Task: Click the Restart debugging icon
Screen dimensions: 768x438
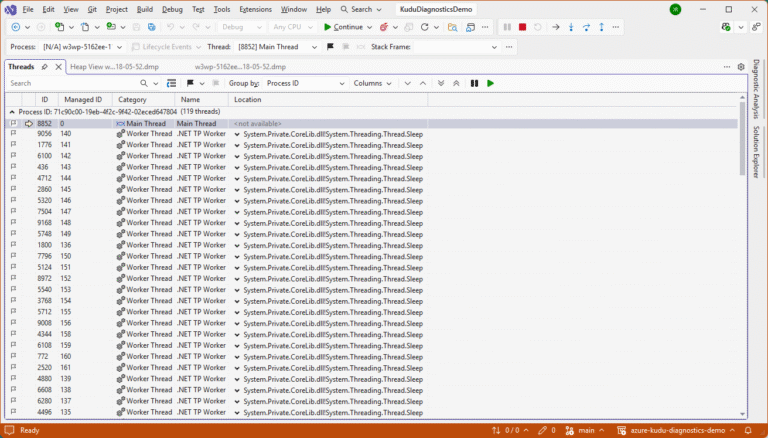Action: [538, 27]
